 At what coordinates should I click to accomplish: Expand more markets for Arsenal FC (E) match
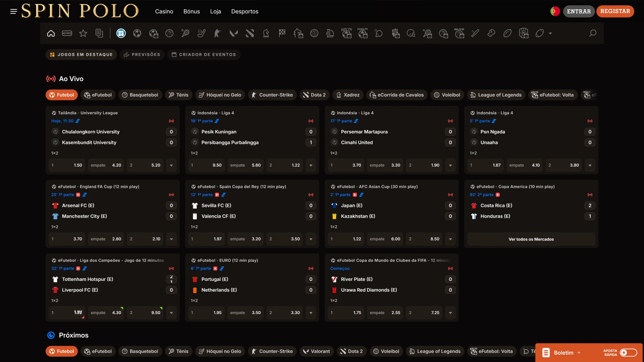[x=171, y=239]
